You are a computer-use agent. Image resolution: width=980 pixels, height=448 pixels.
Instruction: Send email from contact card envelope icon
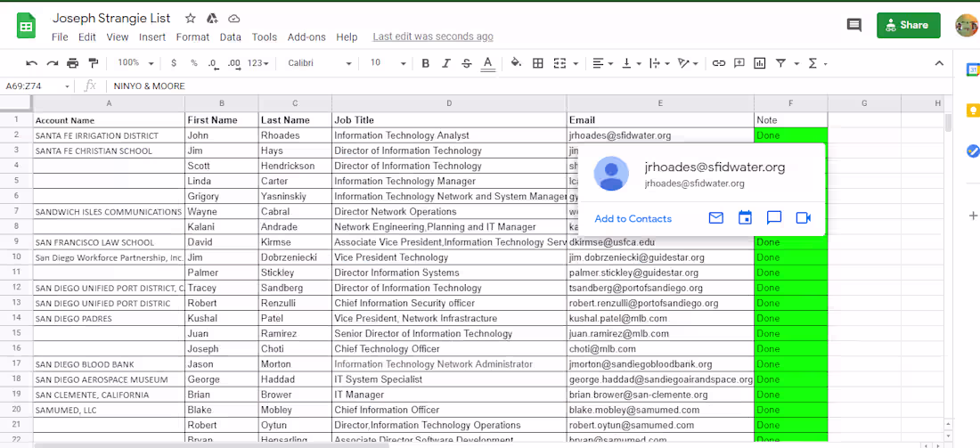pyautogui.click(x=715, y=218)
